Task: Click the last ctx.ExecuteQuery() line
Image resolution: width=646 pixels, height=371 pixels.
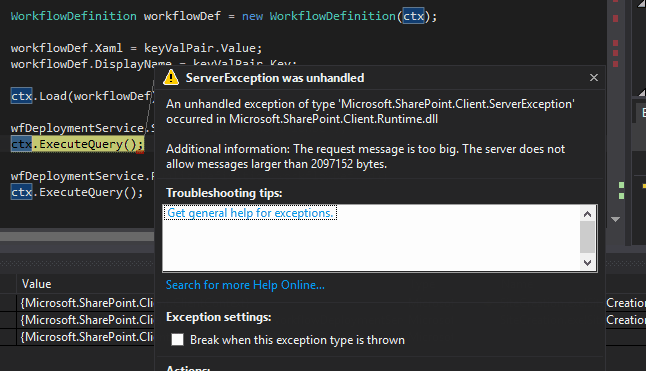Action: pos(77,192)
